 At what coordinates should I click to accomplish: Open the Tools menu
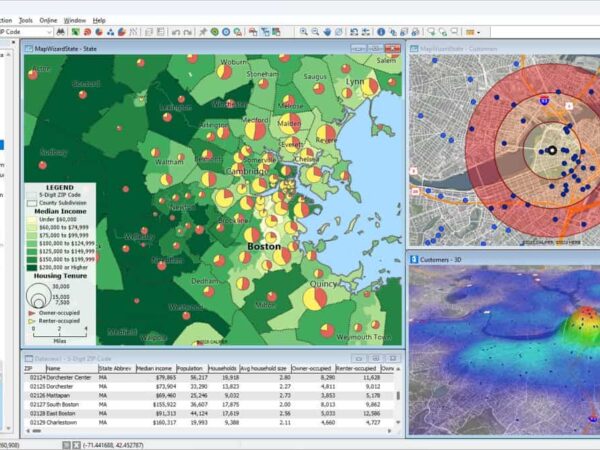click(26, 19)
